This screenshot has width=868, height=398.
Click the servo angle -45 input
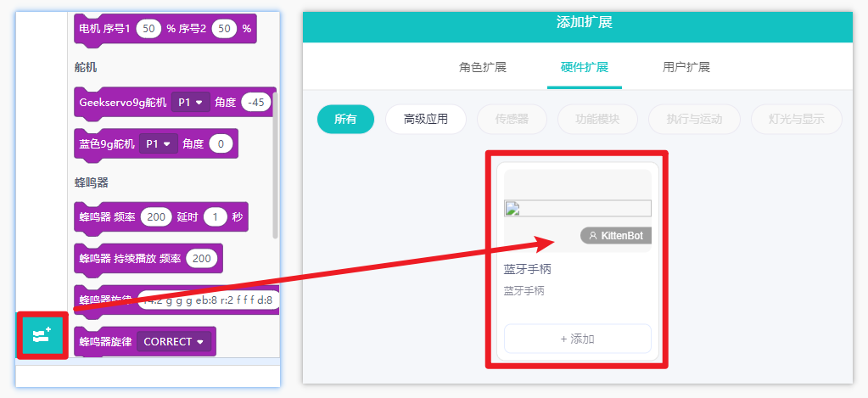[x=256, y=103]
